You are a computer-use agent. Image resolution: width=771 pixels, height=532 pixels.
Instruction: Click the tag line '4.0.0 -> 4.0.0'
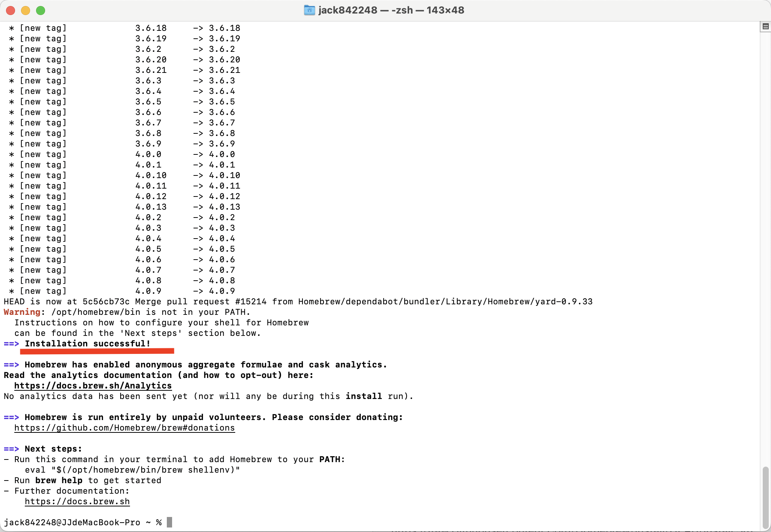[122, 154]
